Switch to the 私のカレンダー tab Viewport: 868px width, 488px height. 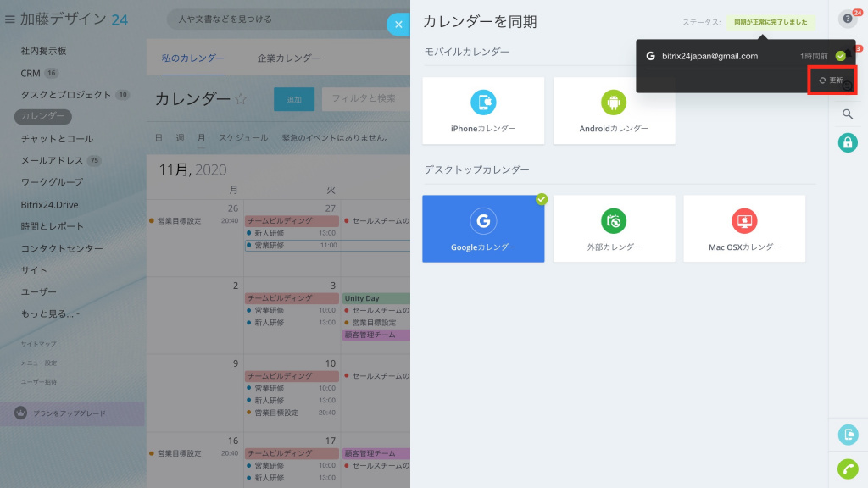(x=192, y=58)
